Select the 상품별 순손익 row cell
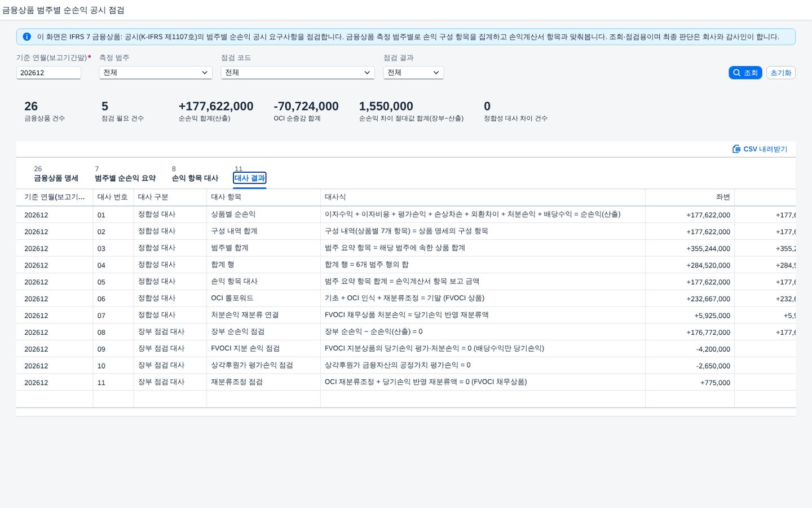The height and width of the screenshot is (508, 812). 263,214
